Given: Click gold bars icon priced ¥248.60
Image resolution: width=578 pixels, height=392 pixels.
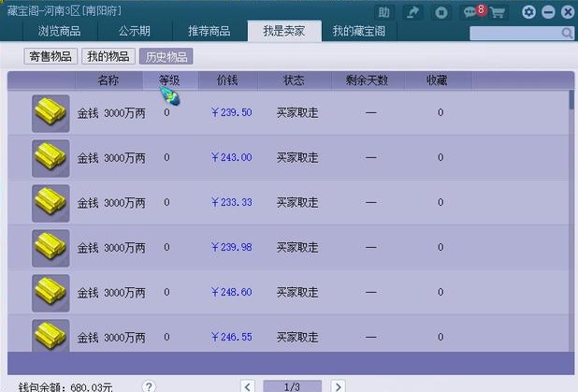Looking at the screenshot, I should [51, 293].
